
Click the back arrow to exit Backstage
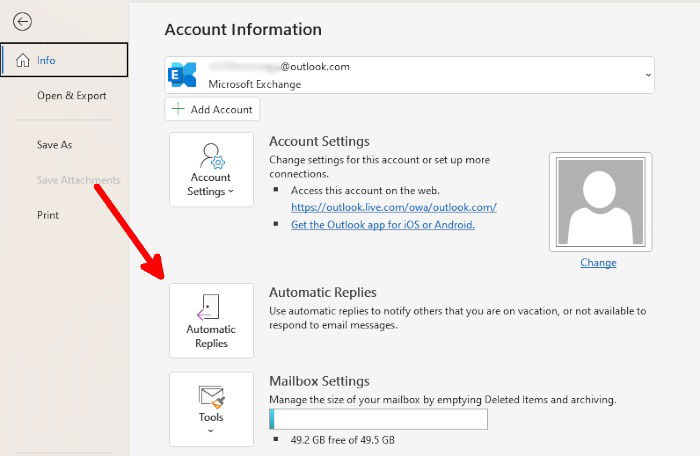click(x=22, y=21)
